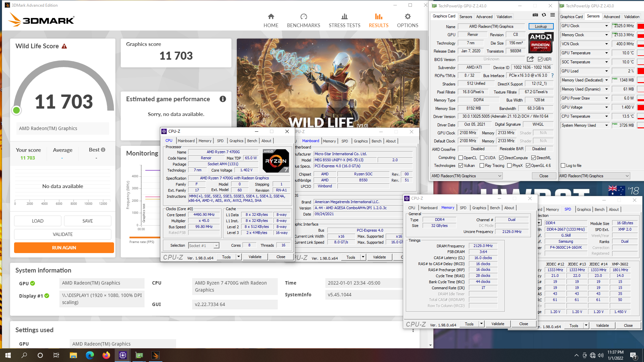Open GPU Power Draw sensor dropdown
644x362 pixels.
pyautogui.click(x=606, y=98)
